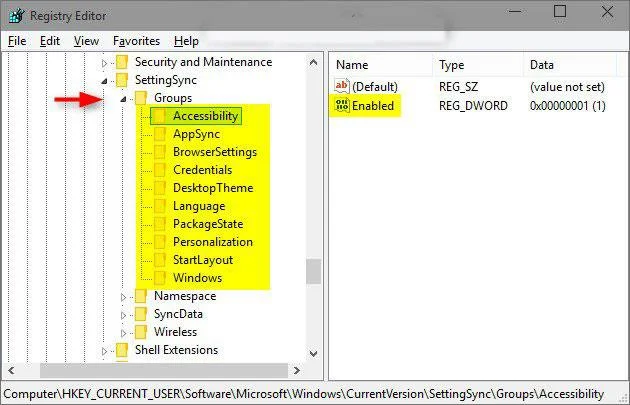The width and height of the screenshot is (630, 405).
Task: Click the BrowserSettings folder icon
Action: (x=160, y=152)
